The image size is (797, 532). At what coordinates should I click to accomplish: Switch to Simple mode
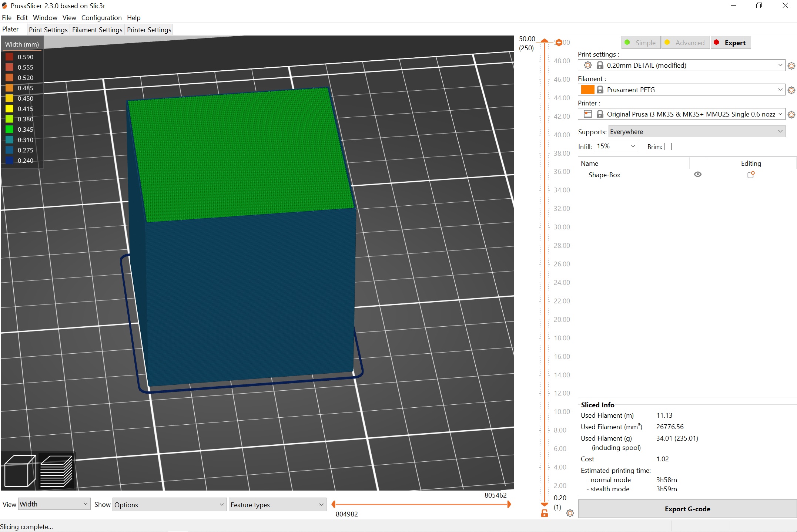[x=641, y=42]
